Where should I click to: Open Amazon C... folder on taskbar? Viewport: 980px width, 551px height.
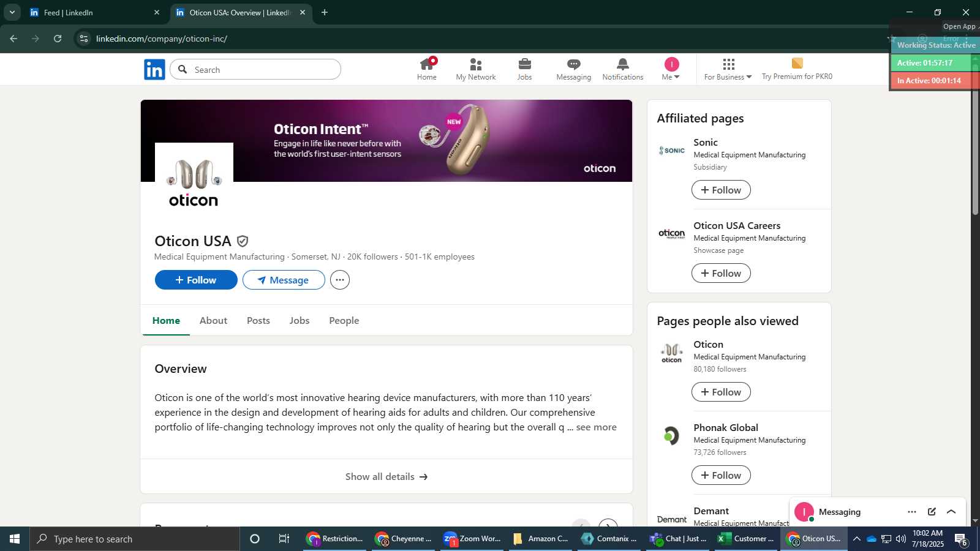click(x=541, y=539)
